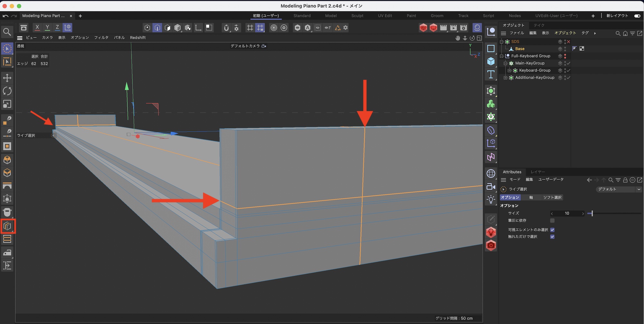
Task: Open the デフォルト dropdown in Attributes
Action: click(x=619, y=189)
